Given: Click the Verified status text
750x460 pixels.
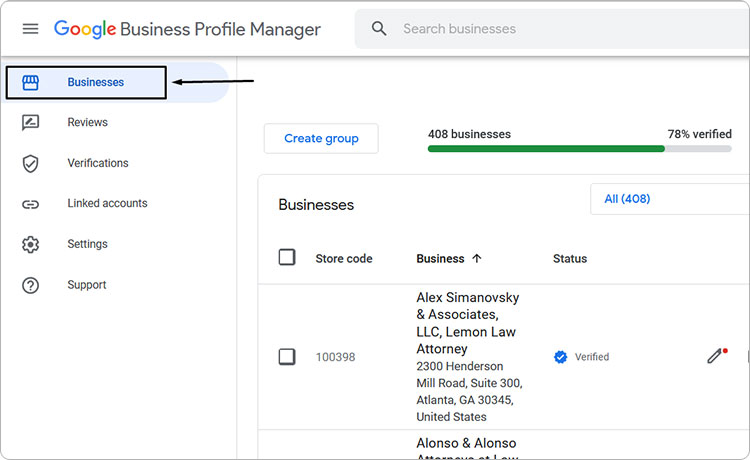Looking at the screenshot, I should pos(592,357).
